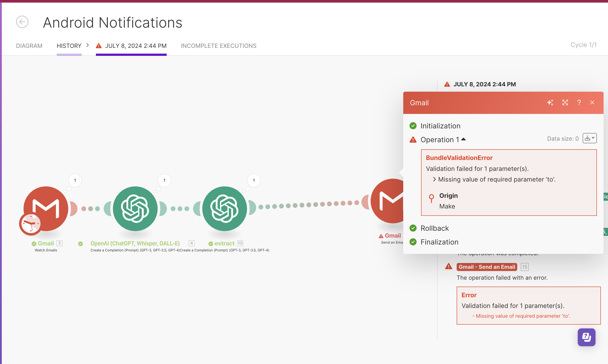Image resolution: width=608 pixels, height=364 pixels.
Task: Go to the HISTORY tab
Action: (69, 46)
